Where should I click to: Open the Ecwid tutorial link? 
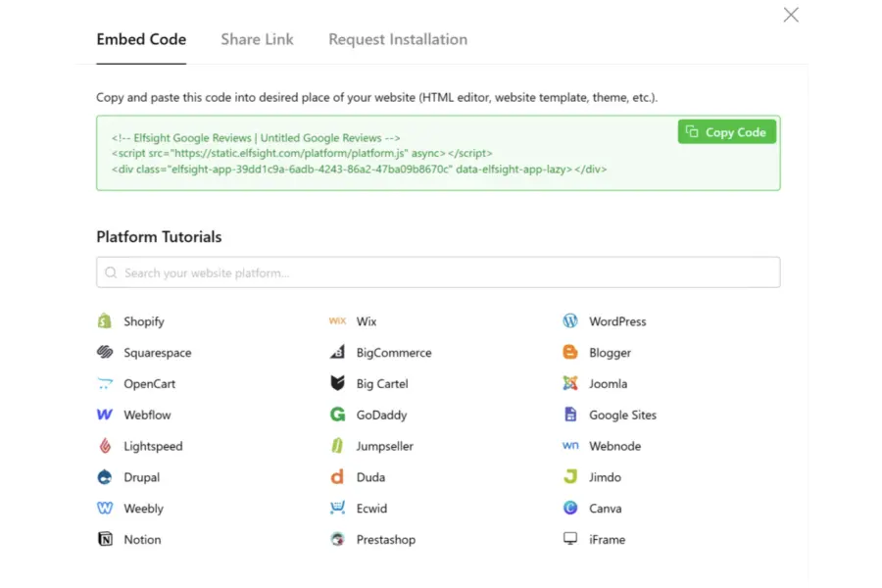pyautogui.click(x=371, y=508)
